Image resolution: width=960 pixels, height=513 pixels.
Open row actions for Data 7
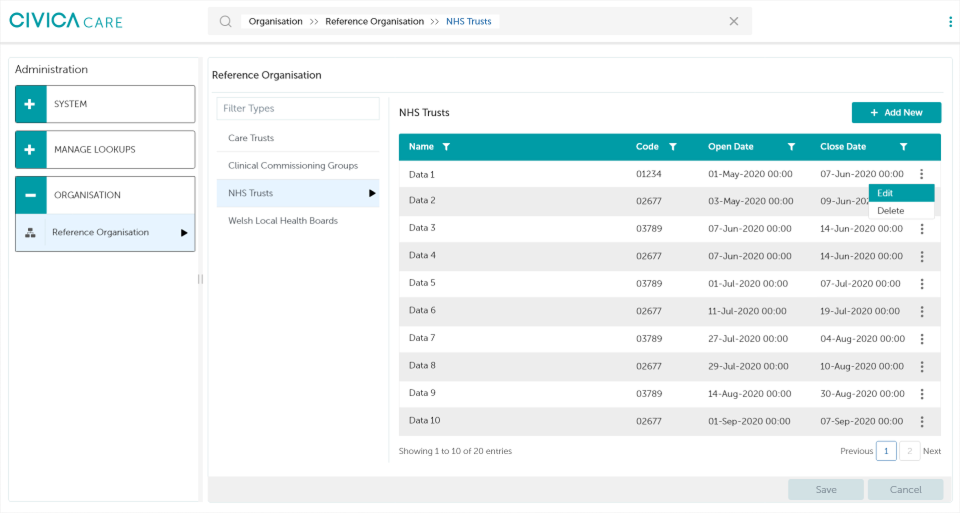pyautogui.click(x=921, y=339)
